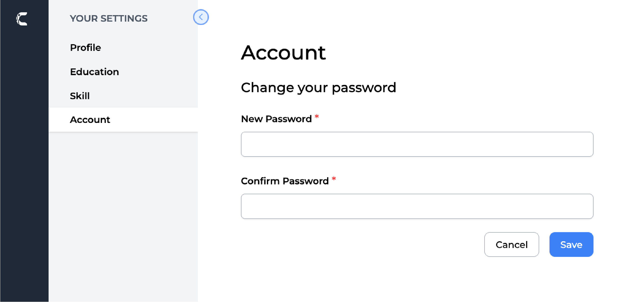Screen dimensions: 644x302
Task: Click the app logo in the dark sidebar
Action: pos(22,19)
